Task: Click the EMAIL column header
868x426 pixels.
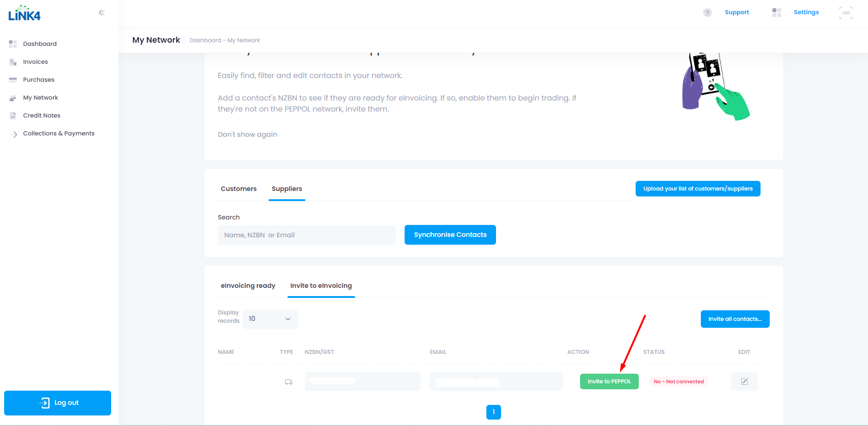Action: point(438,352)
